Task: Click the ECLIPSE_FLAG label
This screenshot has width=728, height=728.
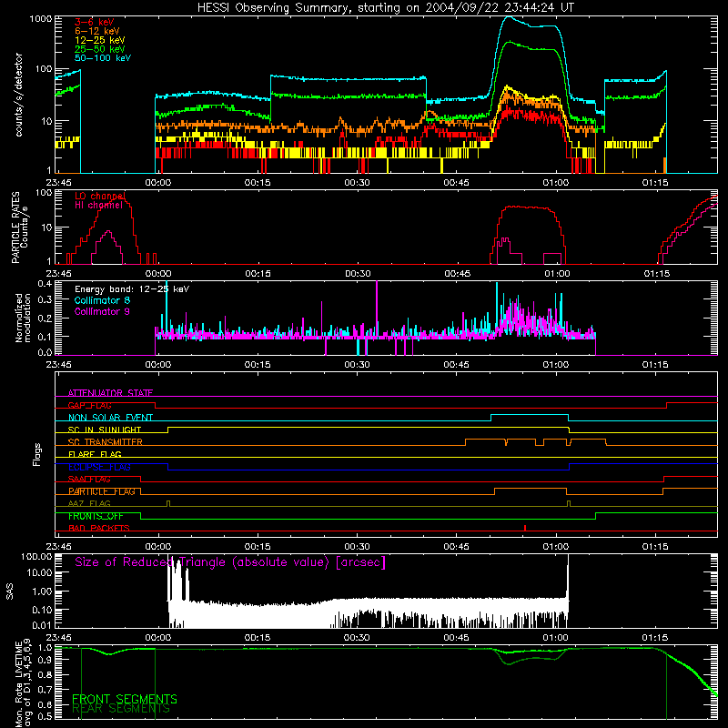Action: pos(99,467)
